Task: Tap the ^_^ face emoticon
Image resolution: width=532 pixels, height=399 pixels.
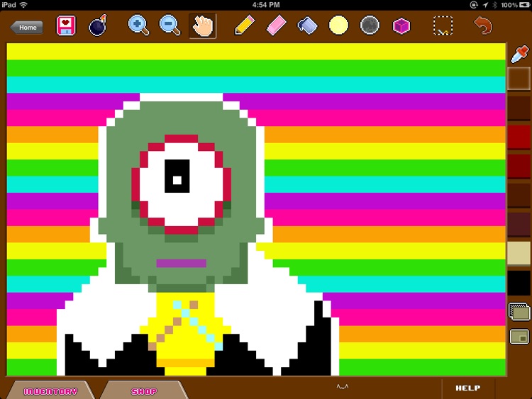Action: click(343, 386)
